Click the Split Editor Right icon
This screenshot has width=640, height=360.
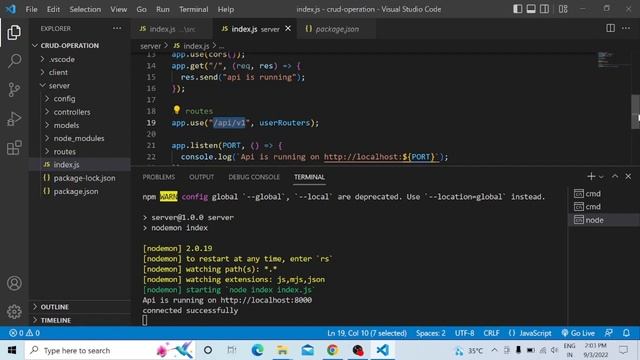610,28
